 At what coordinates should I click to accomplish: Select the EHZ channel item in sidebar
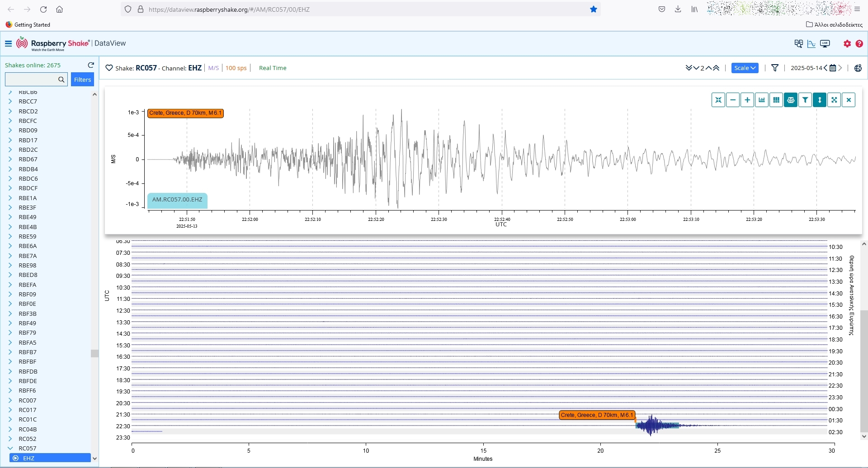point(28,458)
